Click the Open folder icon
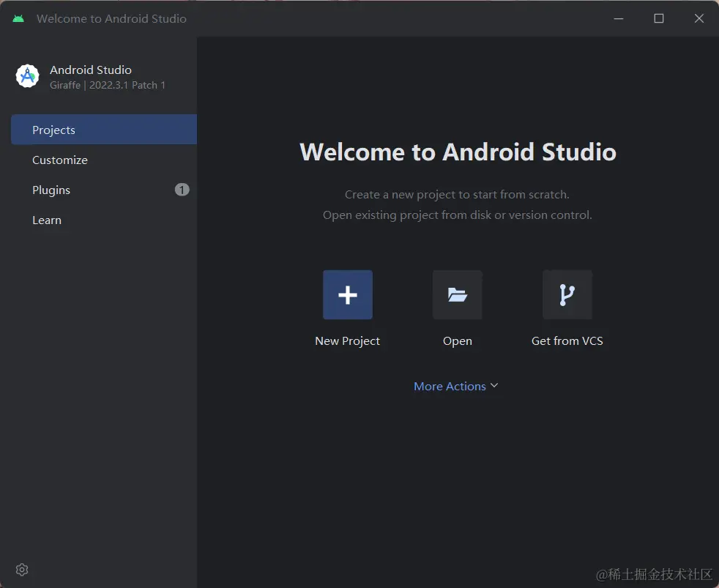719x588 pixels. coord(457,295)
